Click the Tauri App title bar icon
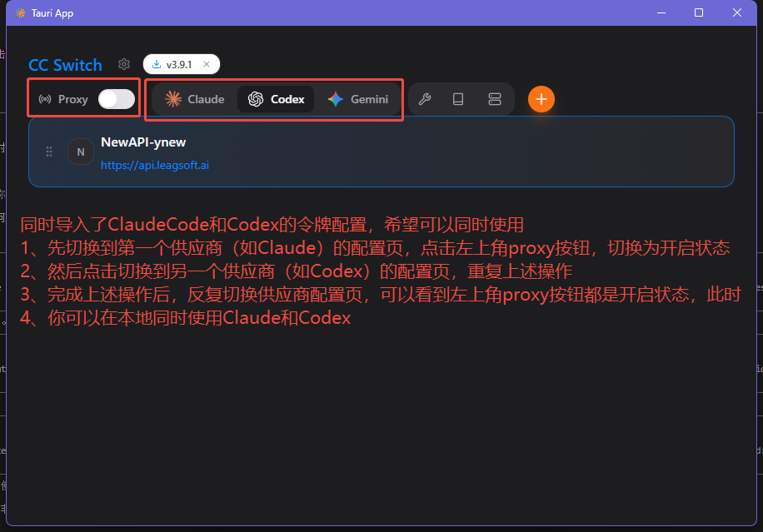 pyautogui.click(x=19, y=12)
